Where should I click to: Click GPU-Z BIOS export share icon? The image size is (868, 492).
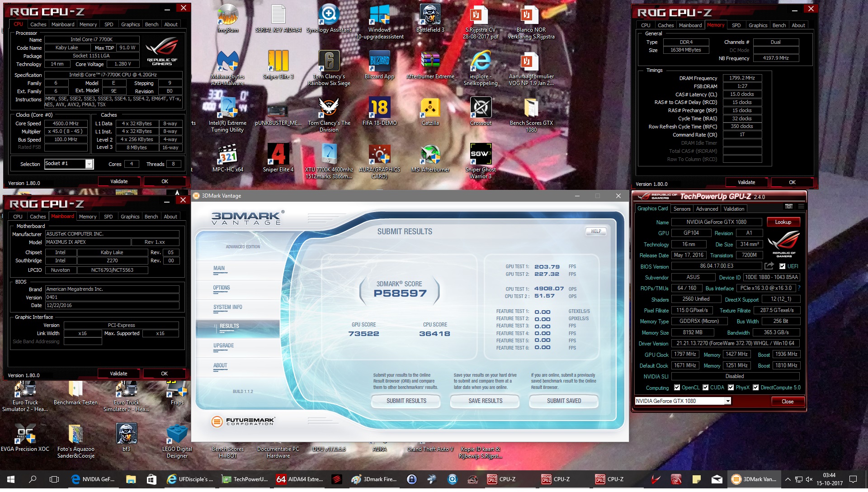pos(769,266)
